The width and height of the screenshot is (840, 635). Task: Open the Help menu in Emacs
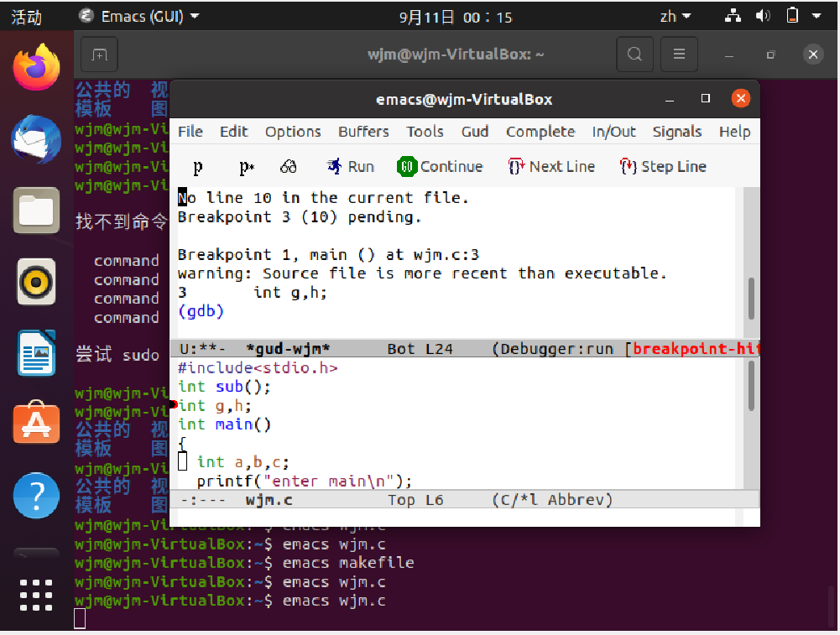point(734,132)
